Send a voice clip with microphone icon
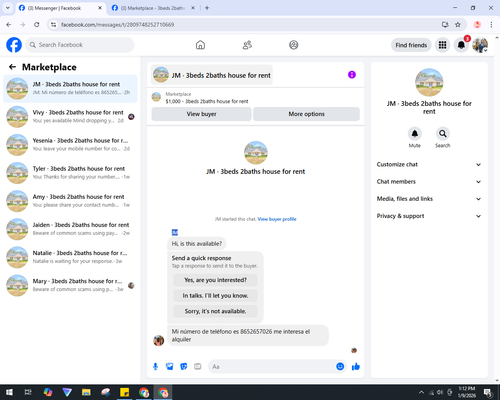 pos(155,367)
